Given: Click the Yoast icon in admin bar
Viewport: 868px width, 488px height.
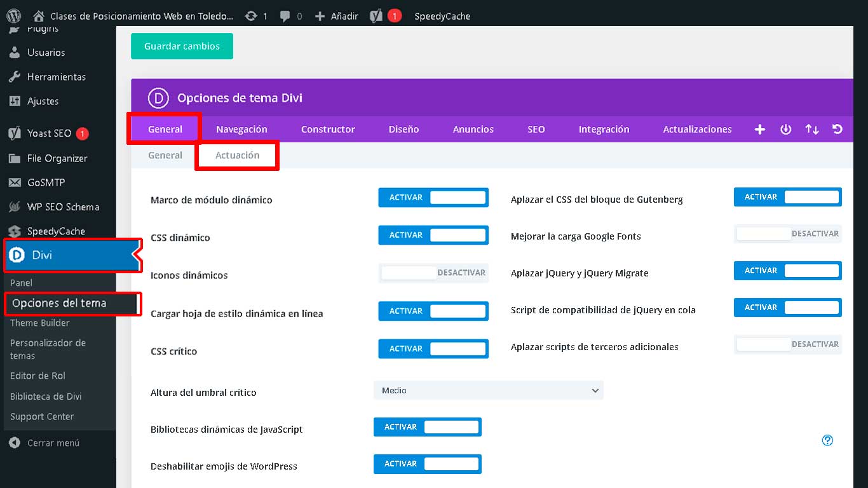Looking at the screenshot, I should [377, 16].
